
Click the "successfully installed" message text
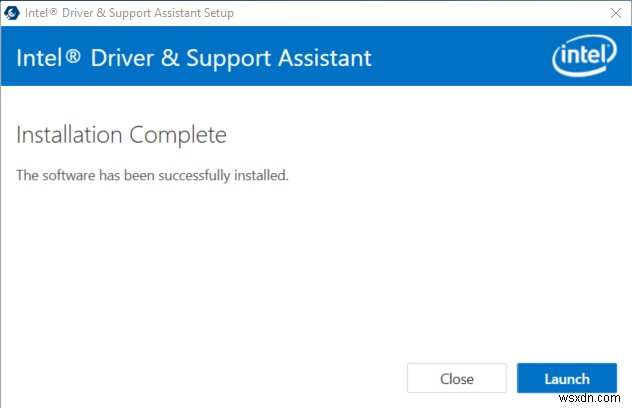click(152, 175)
